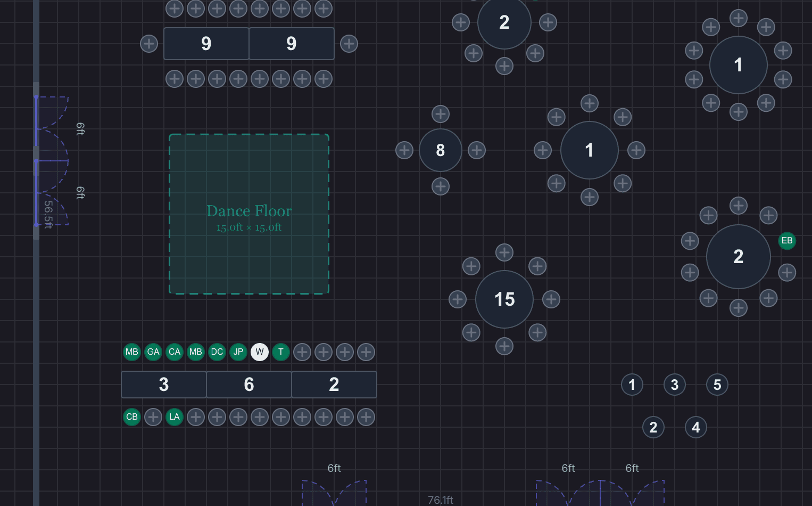The height and width of the screenshot is (506, 812).
Task: Click the small round marker numbered 5
Action: [x=717, y=385]
